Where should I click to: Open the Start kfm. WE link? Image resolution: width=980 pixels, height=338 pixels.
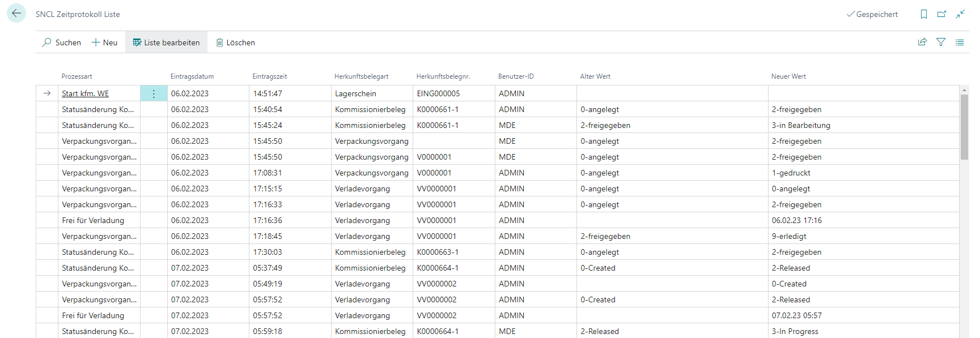(x=85, y=93)
